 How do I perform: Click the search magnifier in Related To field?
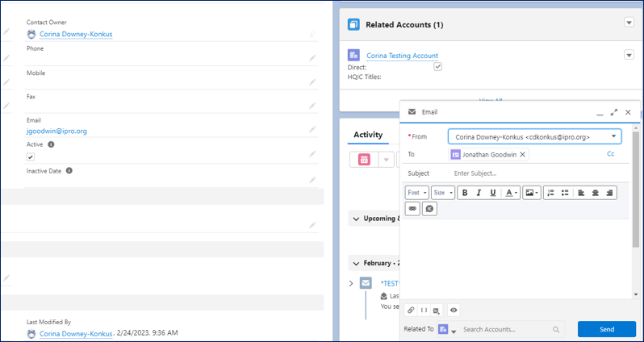tap(556, 329)
